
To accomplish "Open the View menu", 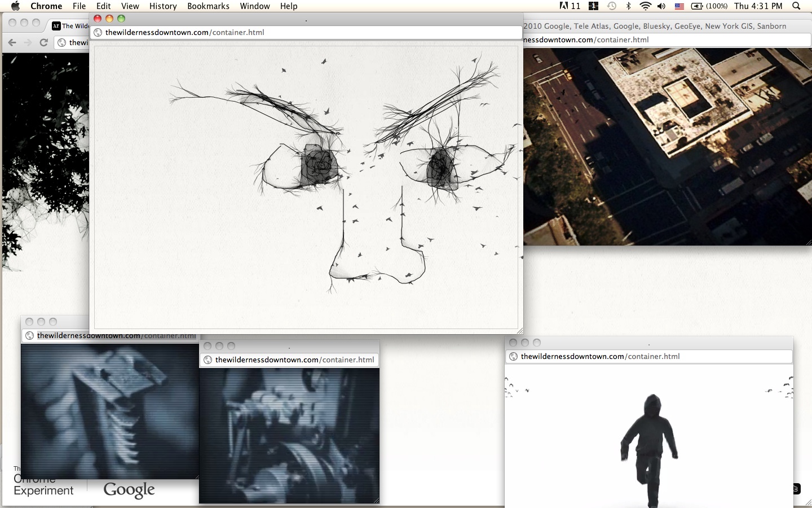I will click(130, 6).
